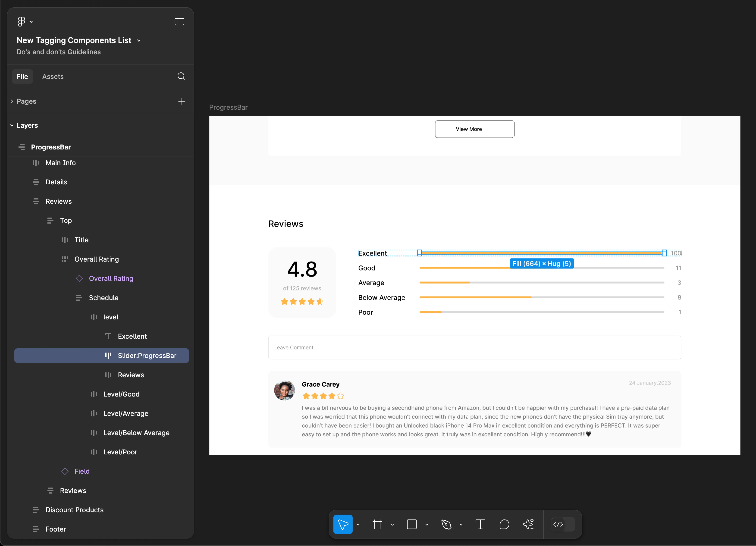Expand the Pages section
The height and width of the screenshot is (546, 756).
(x=12, y=101)
